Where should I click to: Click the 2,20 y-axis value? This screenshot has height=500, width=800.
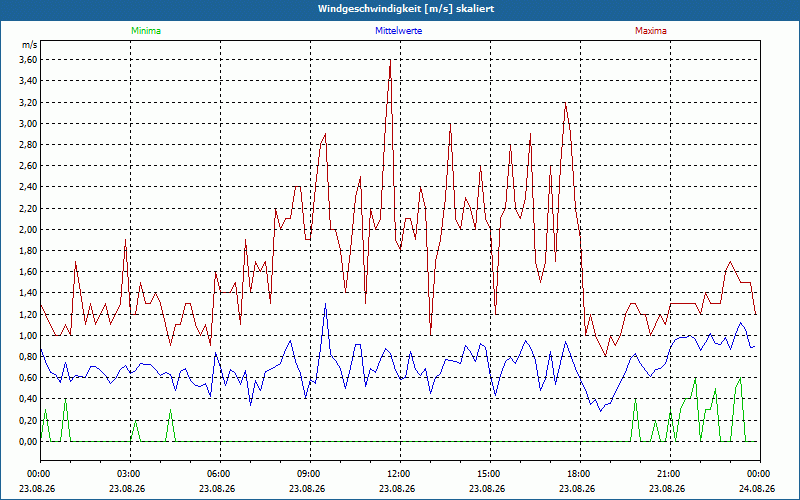pos(29,208)
